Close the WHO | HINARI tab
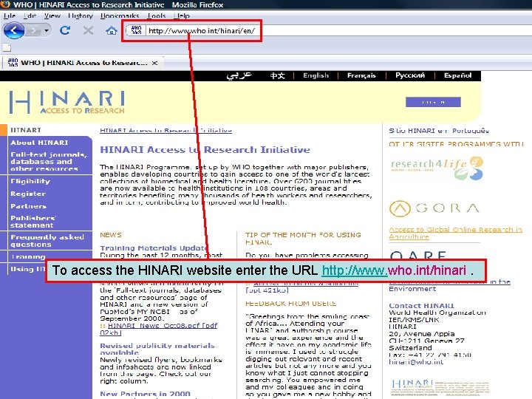The width and height of the screenshot is (532, 399). pyautogui.click(x=154, y=63)
